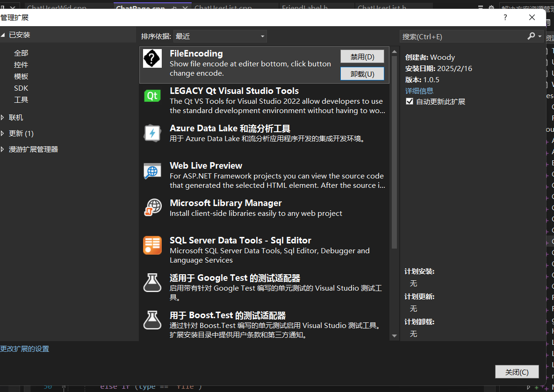Image resolution: width=554 pixels, height=392 pixels.
Task: Click the Microsoft Library Manager icon
Action: (152, 207)
